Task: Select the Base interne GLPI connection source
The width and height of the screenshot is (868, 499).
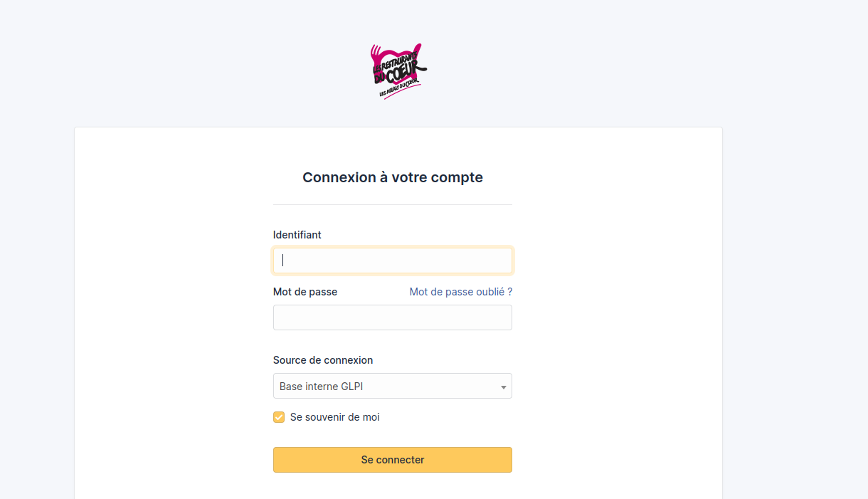Action: 392,386
